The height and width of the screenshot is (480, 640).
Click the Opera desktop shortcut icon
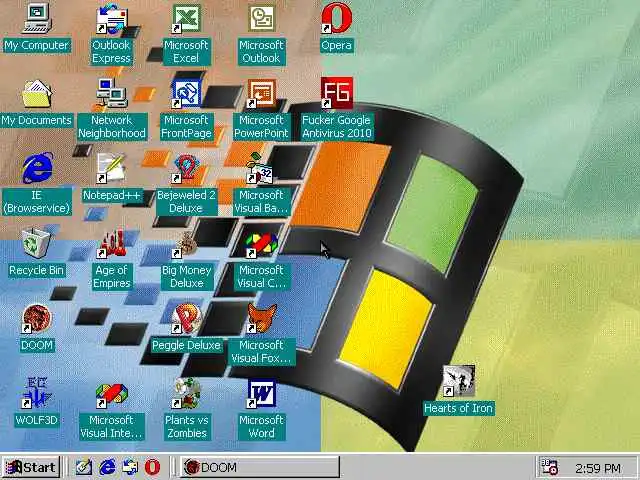[336, 18]
